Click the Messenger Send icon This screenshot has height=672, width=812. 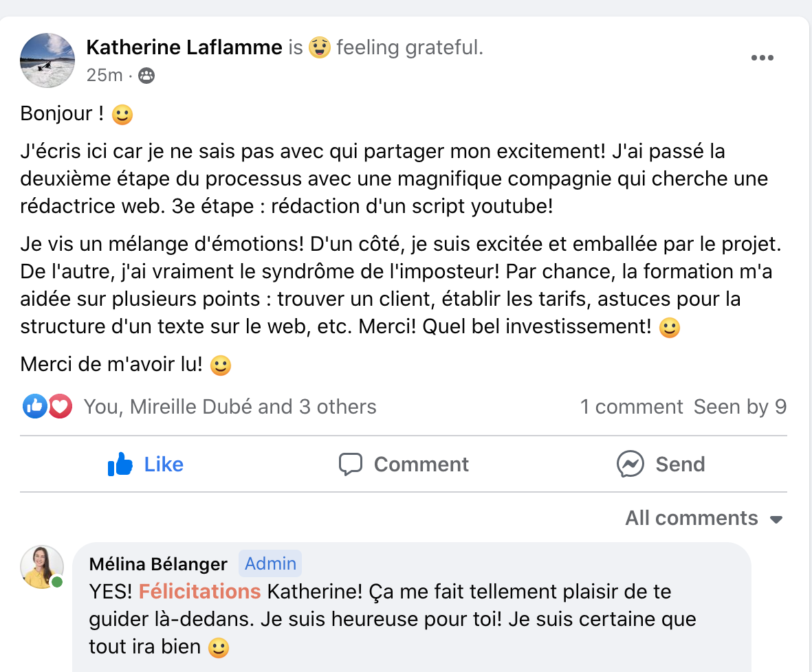[x=630, y=464]
